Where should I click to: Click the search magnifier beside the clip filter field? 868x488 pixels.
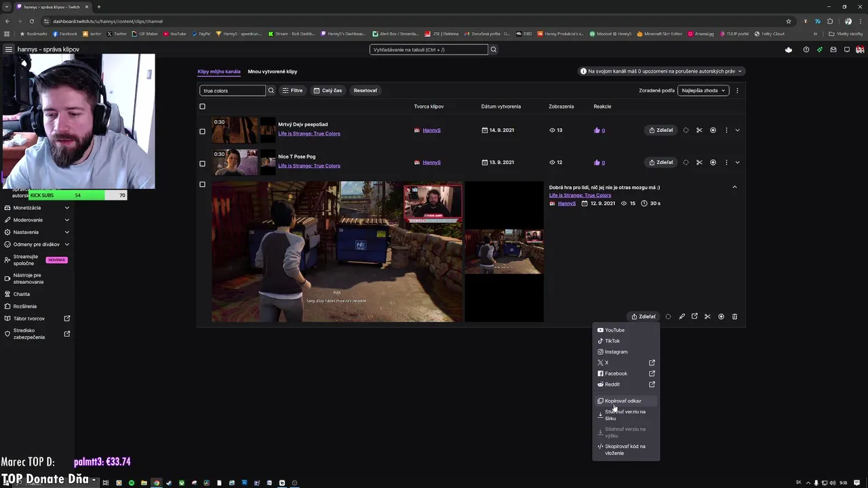[x=271, y=90]
